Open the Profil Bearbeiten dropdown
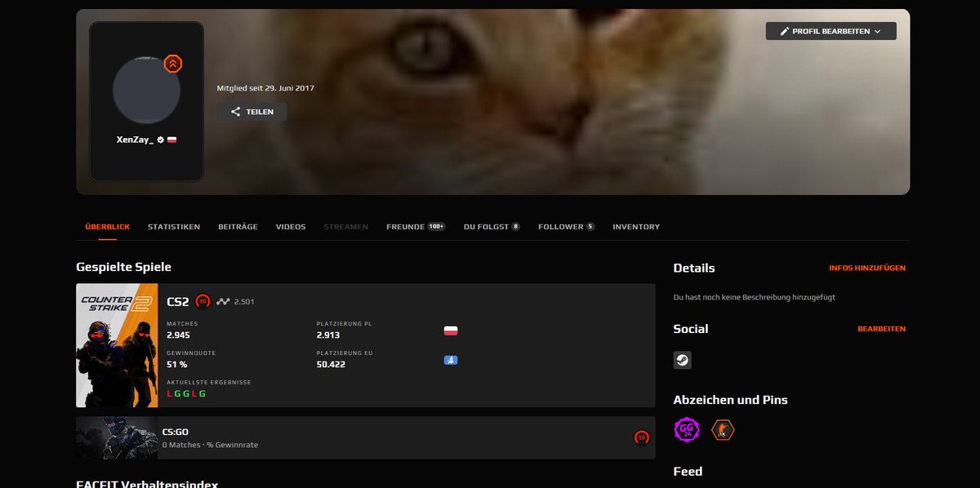The image size is (980, 488). (831, 31)
